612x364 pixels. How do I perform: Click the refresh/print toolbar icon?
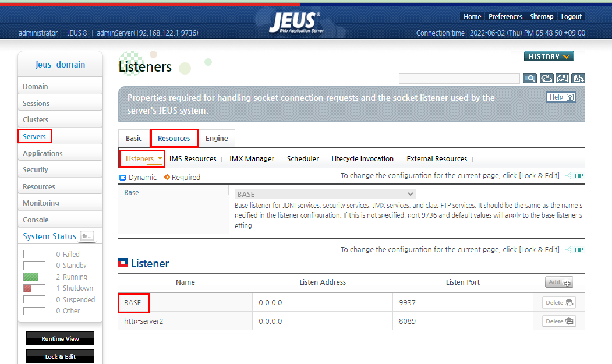(x=546, y=79)
